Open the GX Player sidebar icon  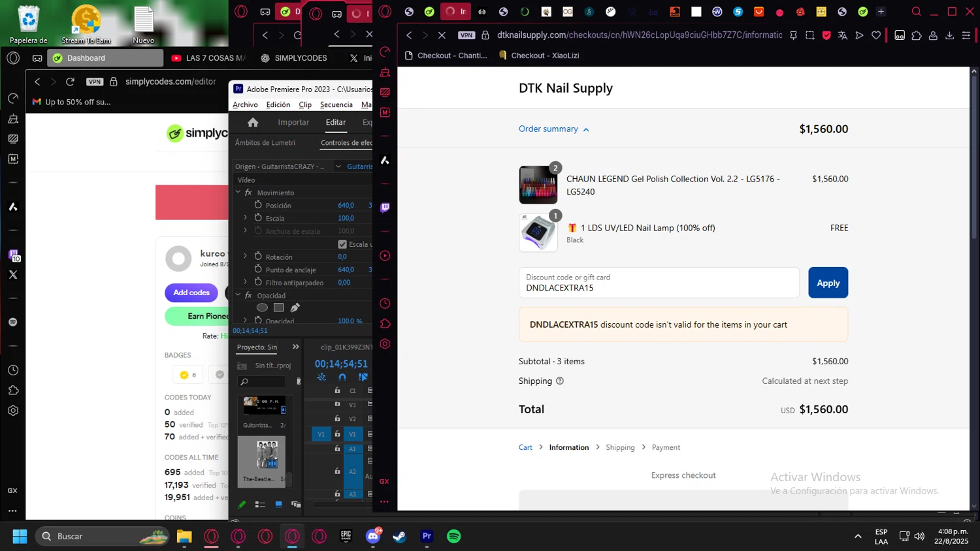[385, 256]
